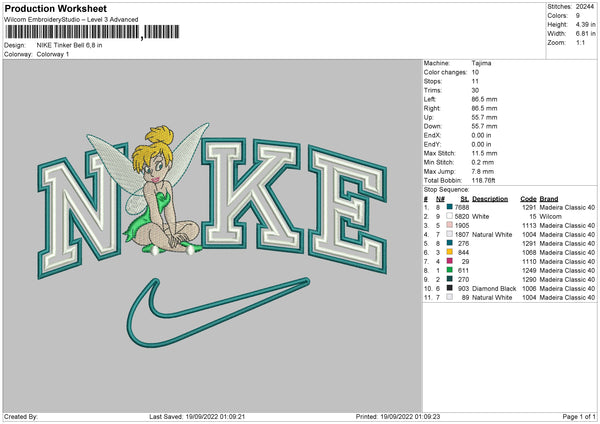
Task: Click the barcode under the header
Action: 92,32
